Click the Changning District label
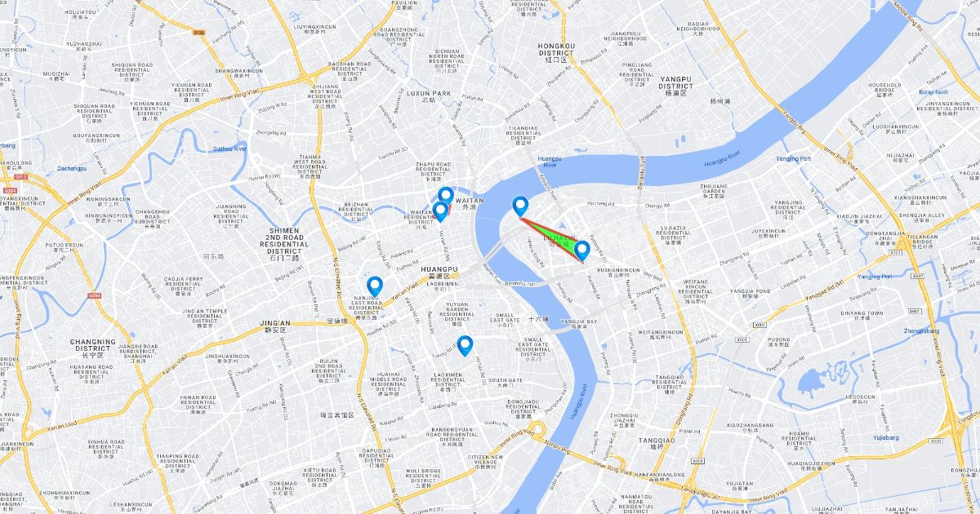Image resolution: width=980 pixels, height=514 pixels. (92, 348)
